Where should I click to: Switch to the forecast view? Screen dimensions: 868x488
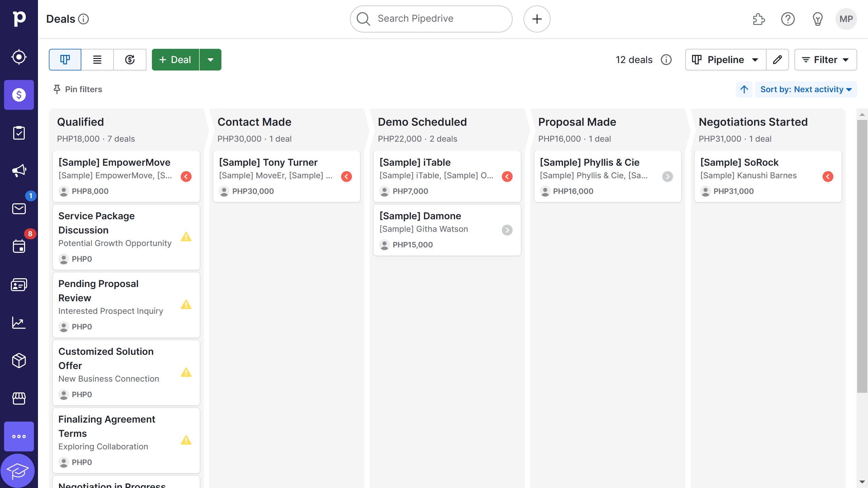click(130, 60)
